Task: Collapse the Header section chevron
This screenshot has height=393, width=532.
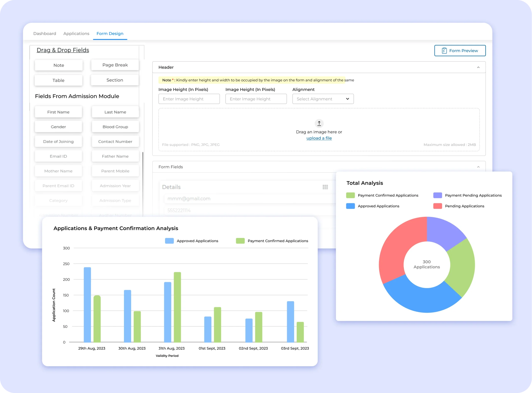Action: pos(478,67)
